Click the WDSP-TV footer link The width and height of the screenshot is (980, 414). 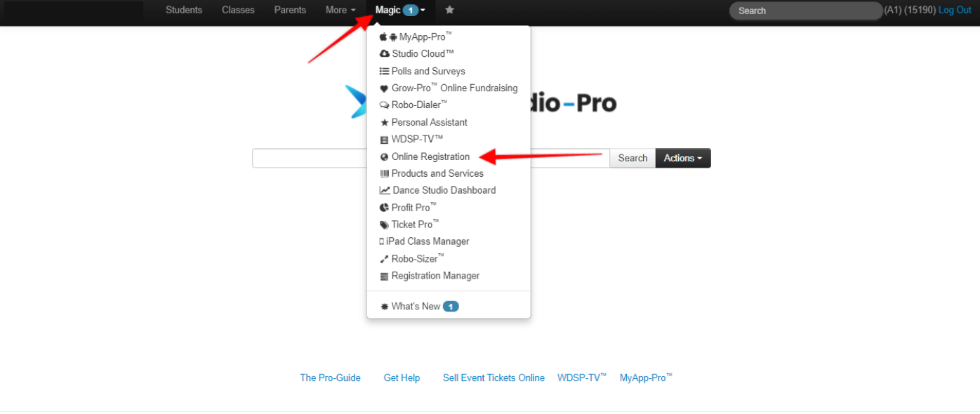pyautogui.click(x=582, y=378)
